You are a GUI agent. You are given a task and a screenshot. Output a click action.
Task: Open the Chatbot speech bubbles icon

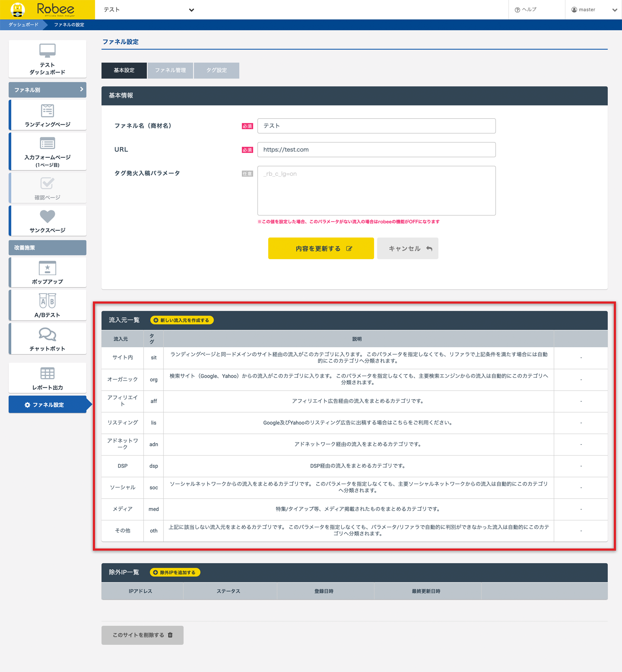point(48,335)
